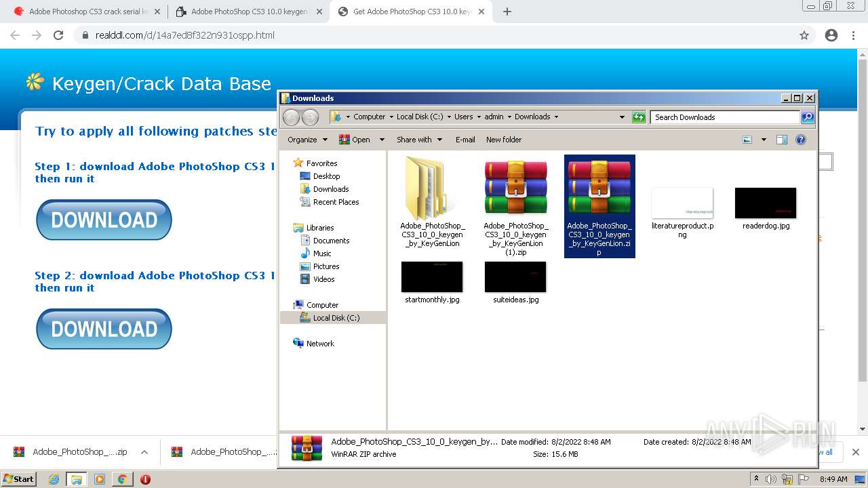Click the Step 2 DOWNLOAD button

[x=104, y=329]
